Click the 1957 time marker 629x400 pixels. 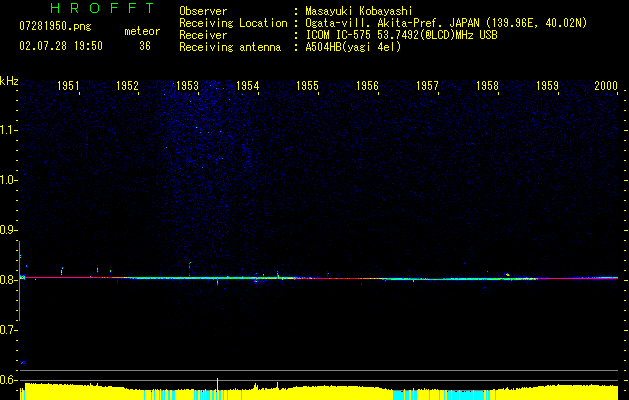427,86
